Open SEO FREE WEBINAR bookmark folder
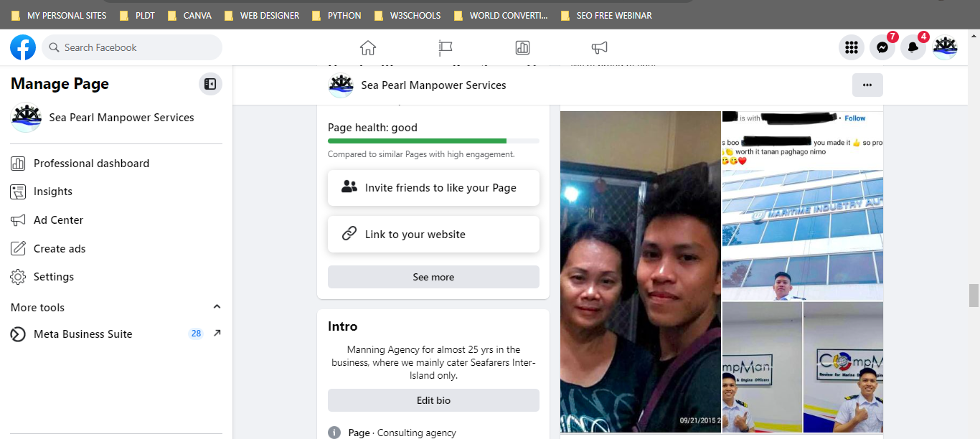This screenshot has width=980, height=439. tap(606, 15)
